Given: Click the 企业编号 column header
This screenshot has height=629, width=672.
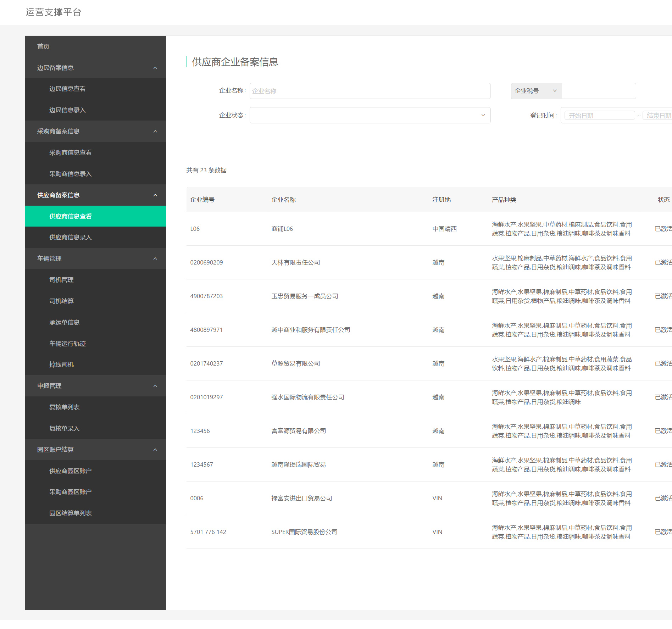Looking at the screenshot, I should tap(202, 200).
